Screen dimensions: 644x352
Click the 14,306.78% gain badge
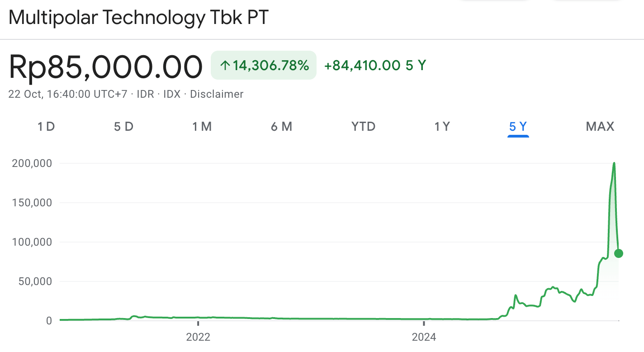[x=264, y=66]
